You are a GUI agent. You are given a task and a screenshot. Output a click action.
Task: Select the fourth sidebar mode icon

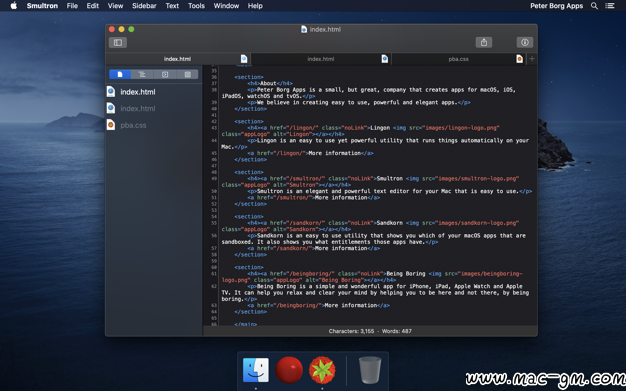tap(187, 75)
